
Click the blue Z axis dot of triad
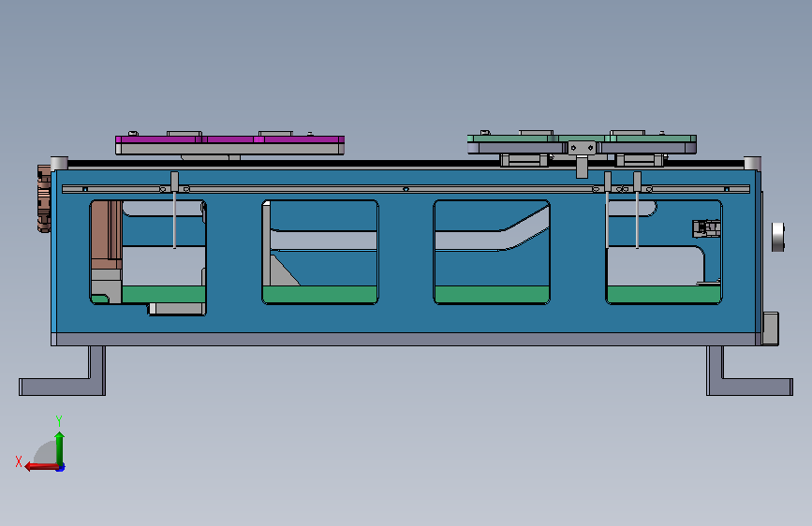click(61, 468)
